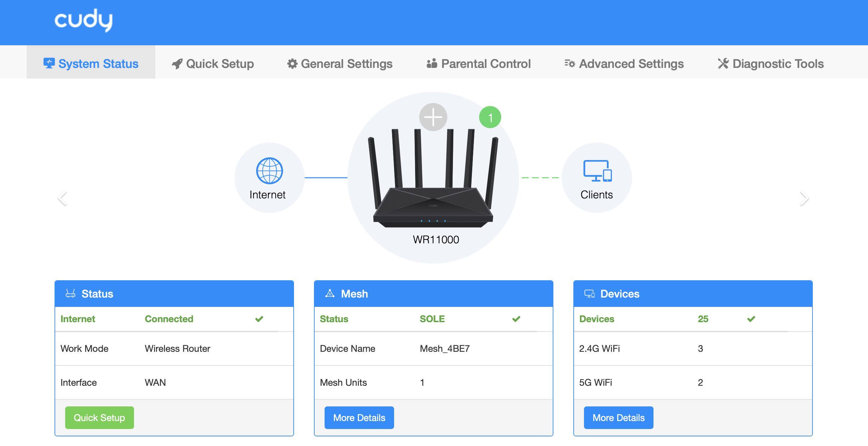Select the Advanced Settings tab
This screenshot has height=446, width=868.
[x=624, y=64]
